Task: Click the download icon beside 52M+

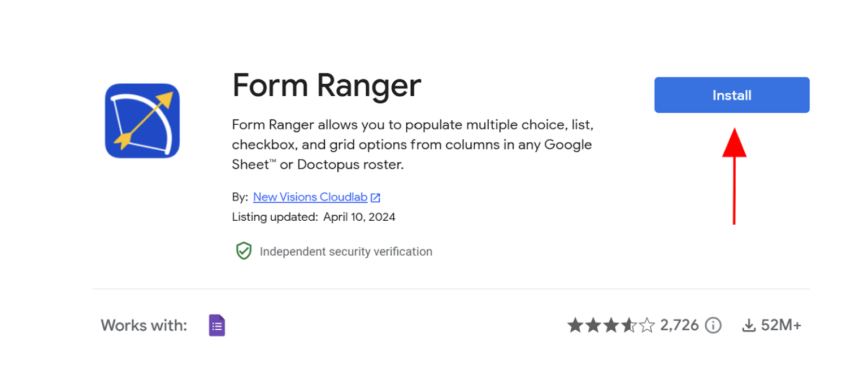Action: [749, 325]
